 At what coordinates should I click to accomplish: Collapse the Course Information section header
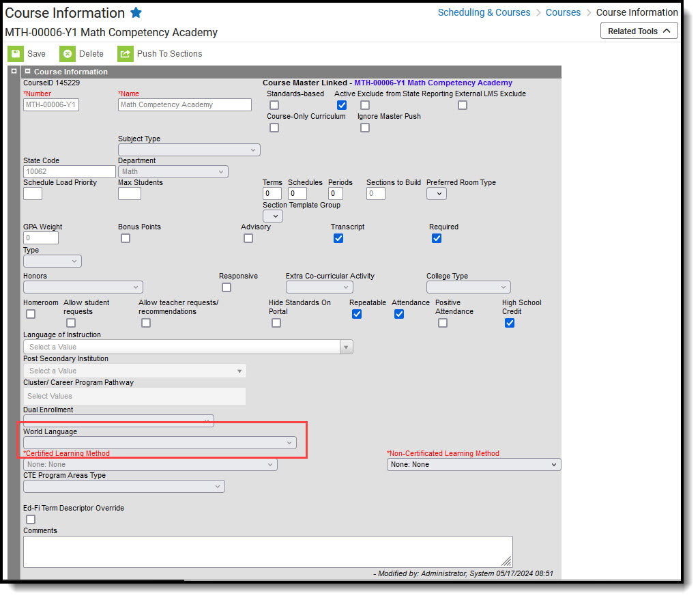(28, 72)
